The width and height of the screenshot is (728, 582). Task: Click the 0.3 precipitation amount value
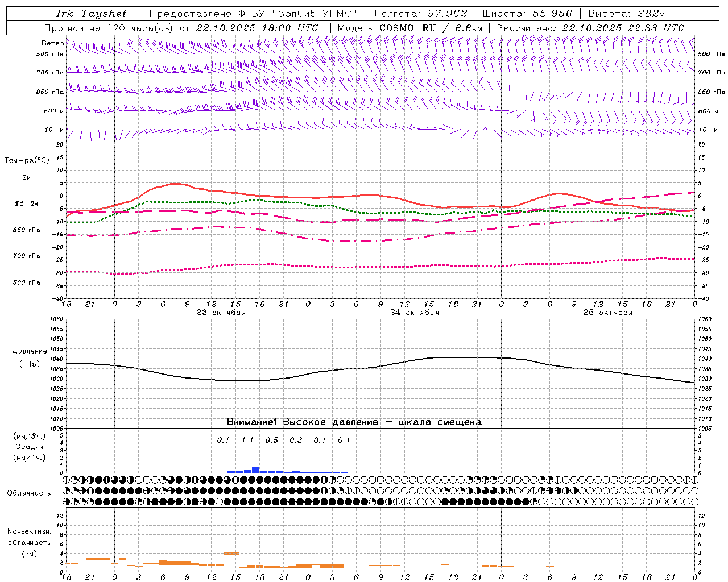click(296, 440)
